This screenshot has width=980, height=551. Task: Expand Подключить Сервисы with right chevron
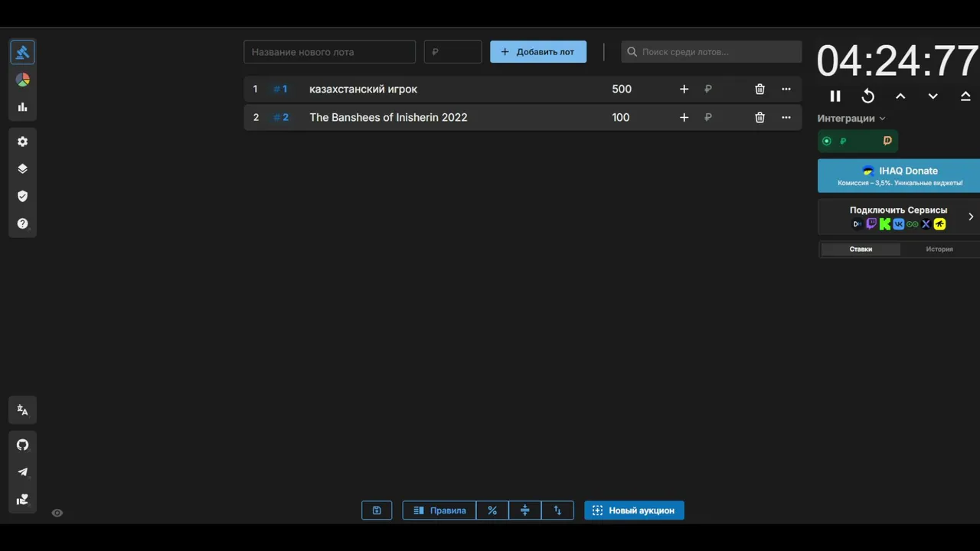point(971,217)
